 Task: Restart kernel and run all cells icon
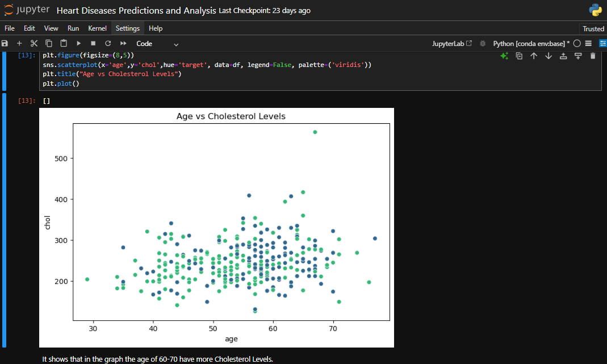(123, 43)
